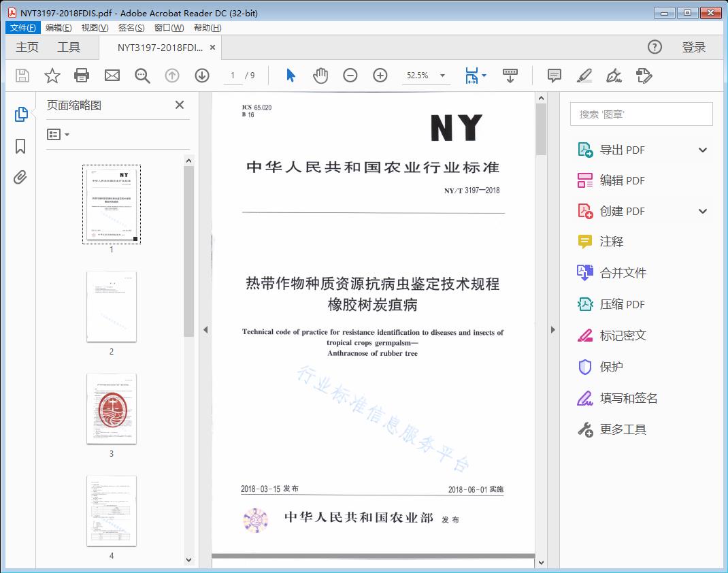This screenshot has height=573, width=728.
Task: Select the page 3 thumbnail
Action: tap(112, 409)
